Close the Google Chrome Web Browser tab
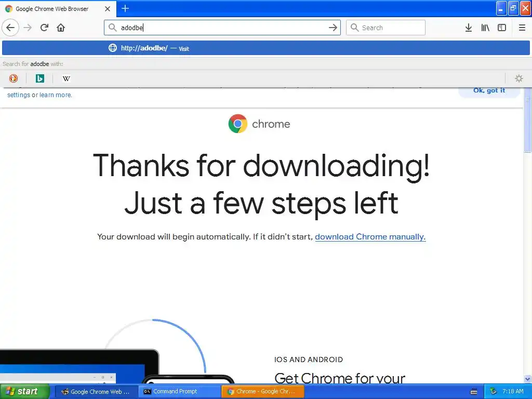Viewport: 532px width, 399px height. (x=108, y=9)
